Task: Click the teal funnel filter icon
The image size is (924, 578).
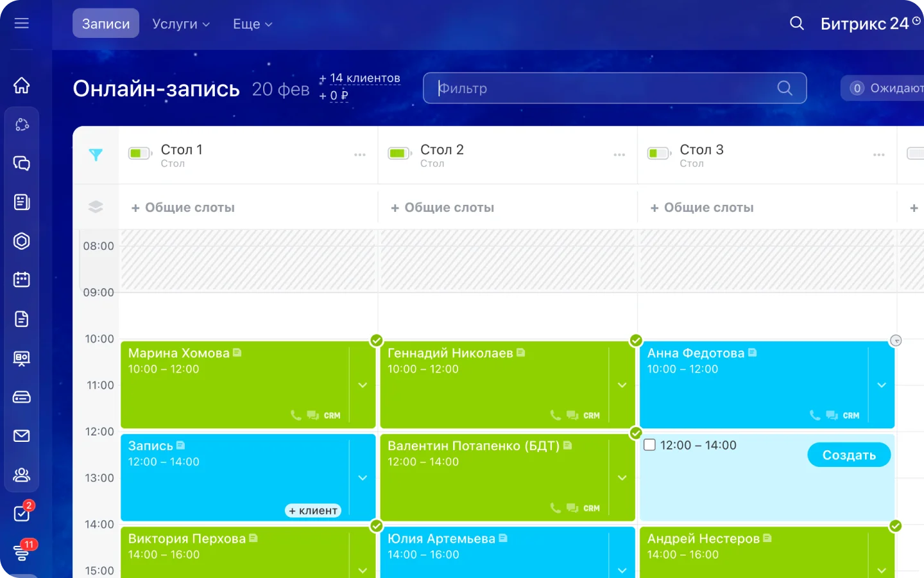Action: (x=96, y=155)
